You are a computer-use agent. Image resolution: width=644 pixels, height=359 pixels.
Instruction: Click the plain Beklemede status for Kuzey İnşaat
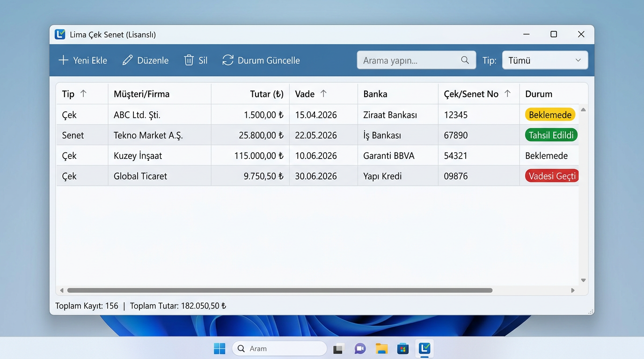546,156
